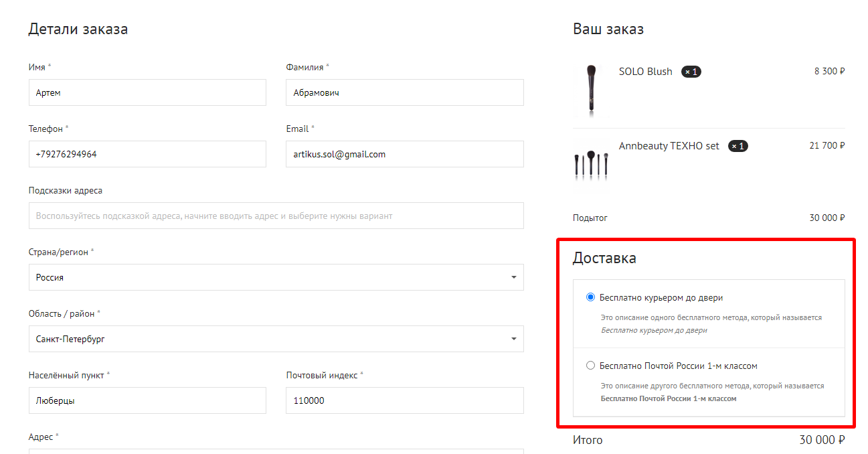Open the Страна/регион dropdown showing Россия

tap(276, 277)
